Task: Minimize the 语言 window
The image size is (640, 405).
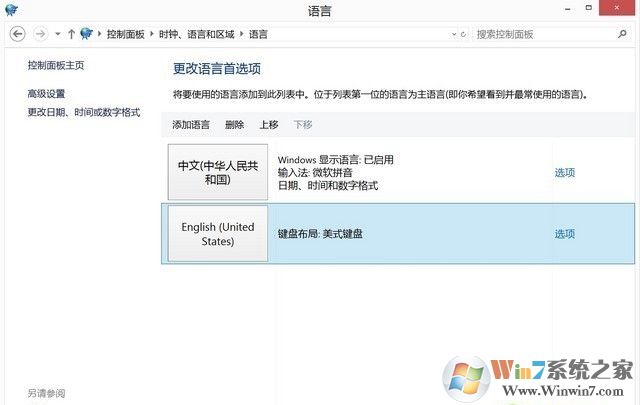Action: (x=567, y=8)
